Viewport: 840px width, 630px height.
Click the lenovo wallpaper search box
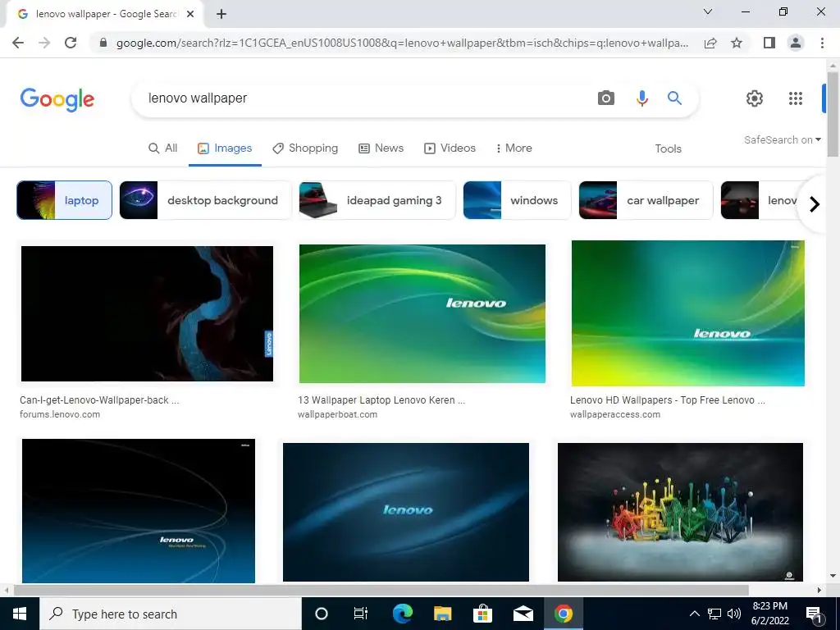click(x=364, y=98)
